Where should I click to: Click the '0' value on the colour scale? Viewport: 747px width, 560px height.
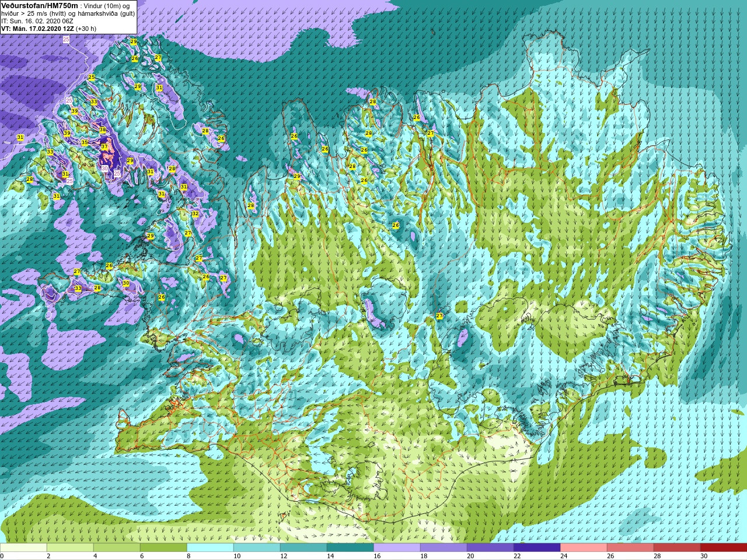tap(2, 556)
